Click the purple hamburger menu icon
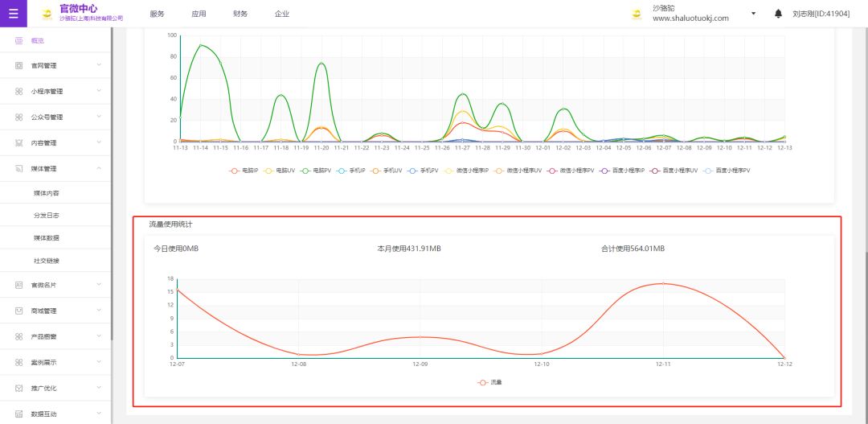 pos(13,14)
